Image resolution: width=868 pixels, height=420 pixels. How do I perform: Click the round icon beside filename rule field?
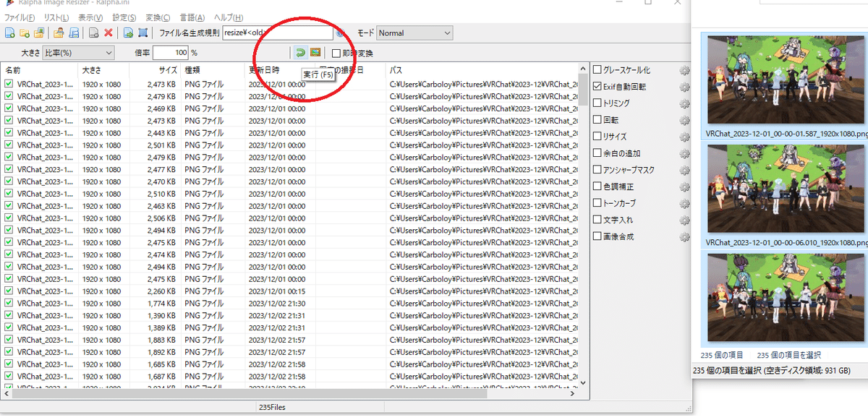pyautogui.click(x=340, y=33)
